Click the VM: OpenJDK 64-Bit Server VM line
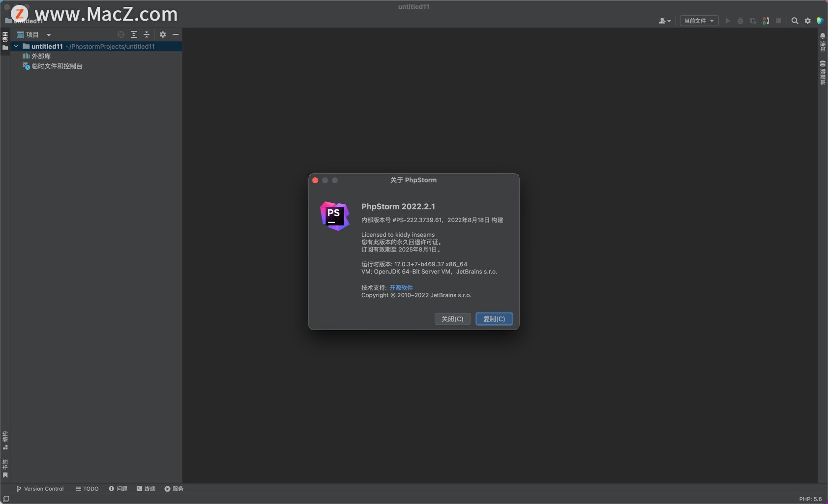 pos(429,272)
